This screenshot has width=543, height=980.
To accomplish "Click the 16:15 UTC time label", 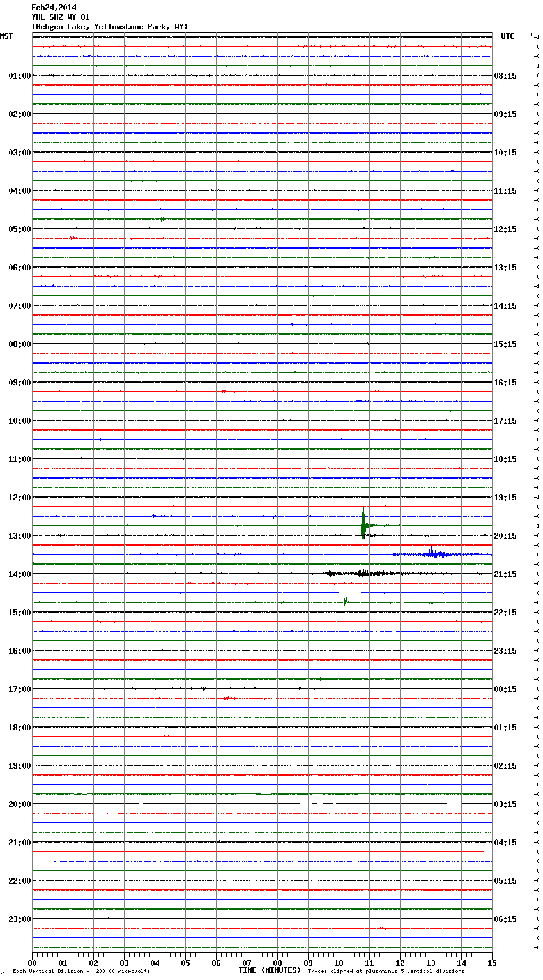I will click(505, 383).
